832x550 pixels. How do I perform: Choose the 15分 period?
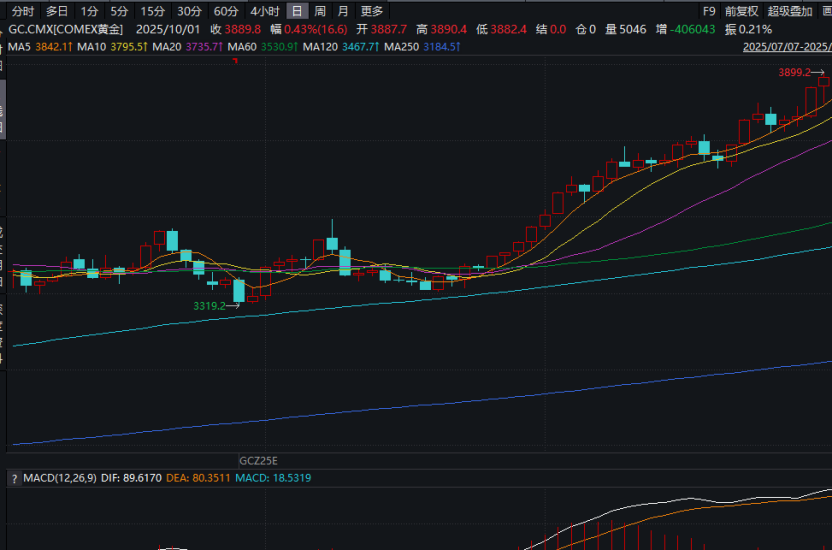point(153,11)
